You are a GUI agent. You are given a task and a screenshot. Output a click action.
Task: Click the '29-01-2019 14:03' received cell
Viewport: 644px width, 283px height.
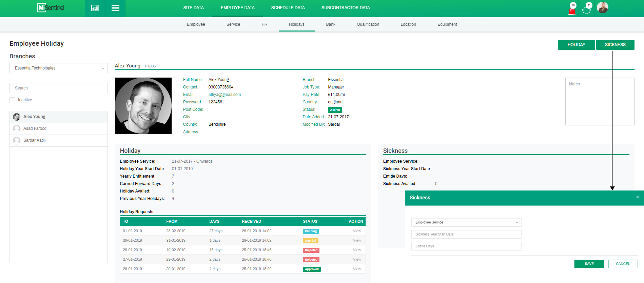256,231
